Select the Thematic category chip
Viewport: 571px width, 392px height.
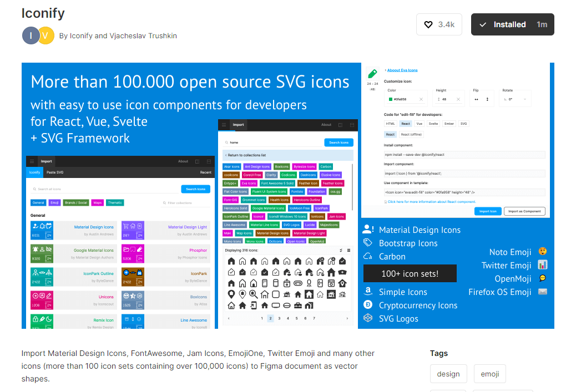pyautogui.click(x=115, y=203)
